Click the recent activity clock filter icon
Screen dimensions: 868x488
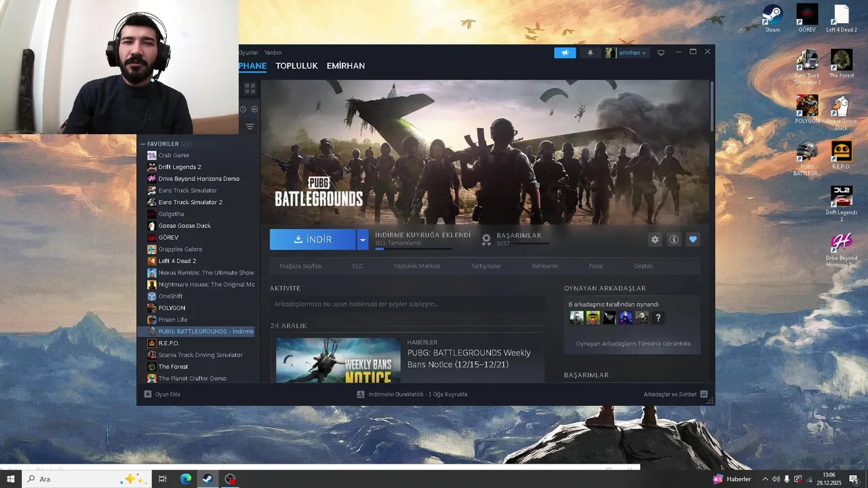[243, 109]
